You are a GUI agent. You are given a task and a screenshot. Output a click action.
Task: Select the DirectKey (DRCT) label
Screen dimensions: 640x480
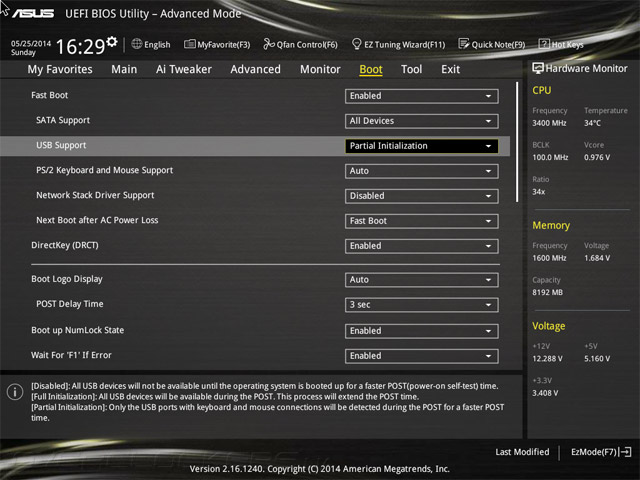pos(65,245)
